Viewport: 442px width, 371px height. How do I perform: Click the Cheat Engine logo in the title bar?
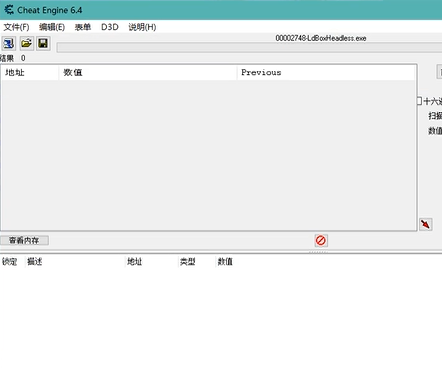pyautogui.click(x=9, y=10)
